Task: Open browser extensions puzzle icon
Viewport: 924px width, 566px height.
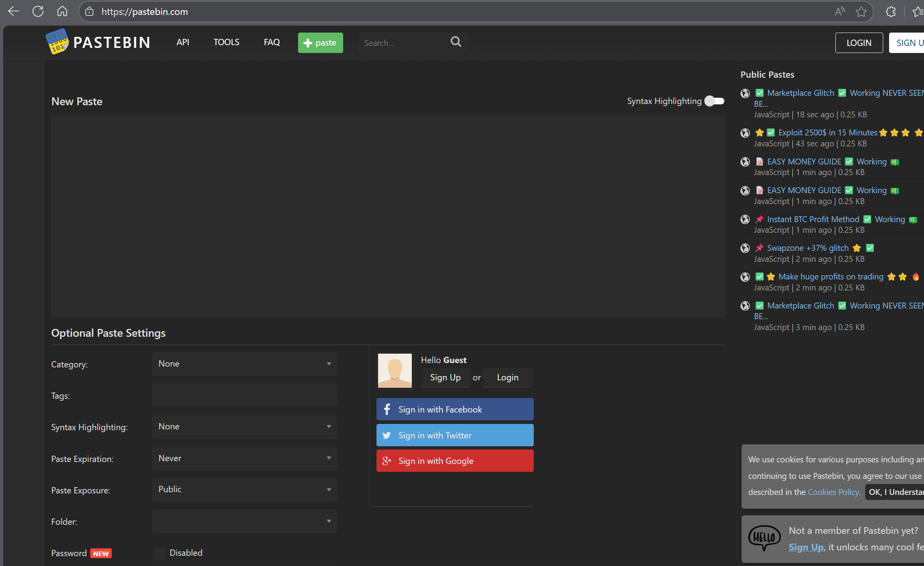Action: 891,12
